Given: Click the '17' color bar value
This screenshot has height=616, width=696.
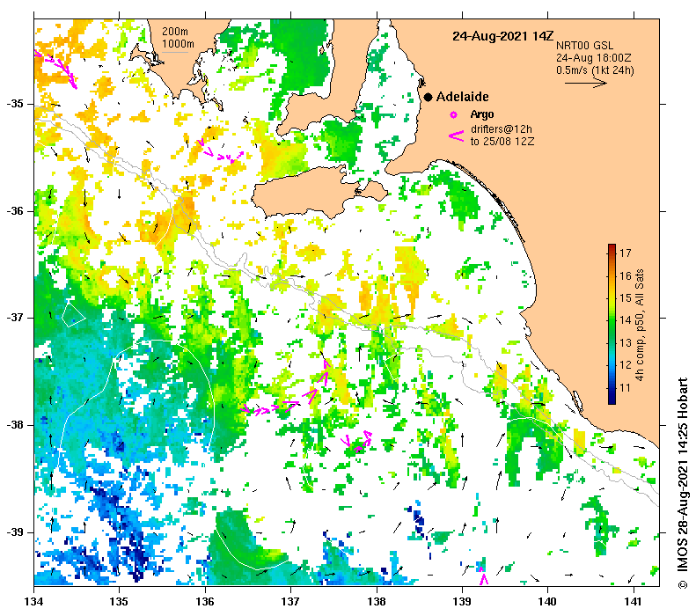Looking at the screenshot, I should (625, 253).
